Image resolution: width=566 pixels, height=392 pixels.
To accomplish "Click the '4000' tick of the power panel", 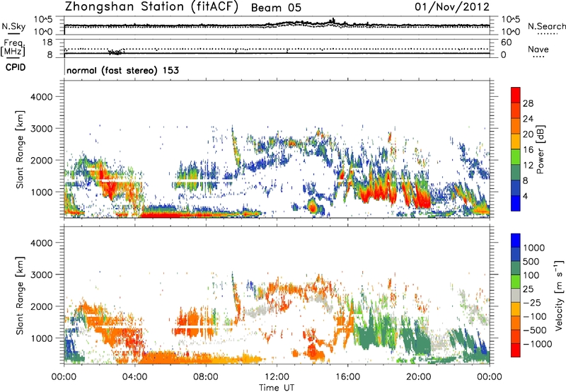I will click(42, 97).
